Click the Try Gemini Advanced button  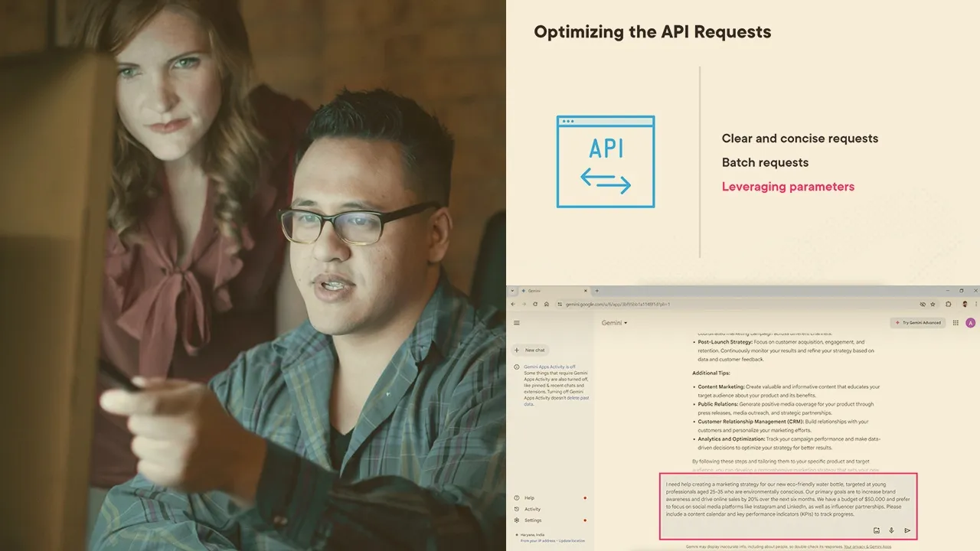(x=920, y=323)
